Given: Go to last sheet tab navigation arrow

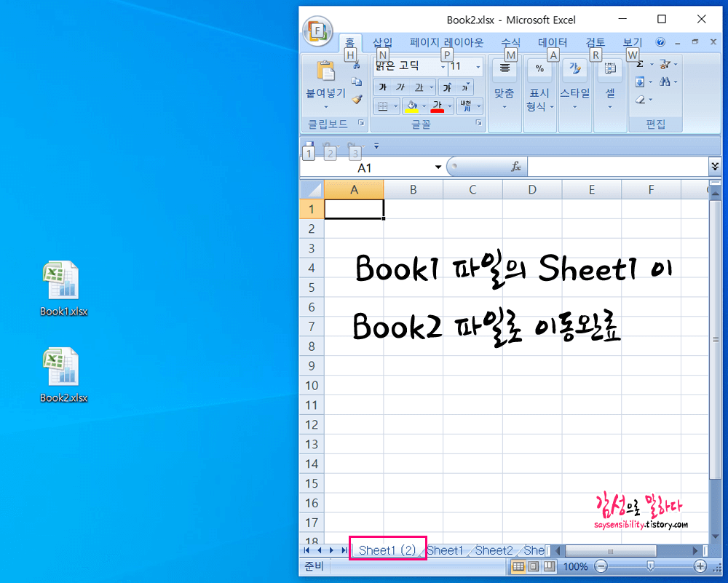Looking at the screenshot, I should coord(344,550).
